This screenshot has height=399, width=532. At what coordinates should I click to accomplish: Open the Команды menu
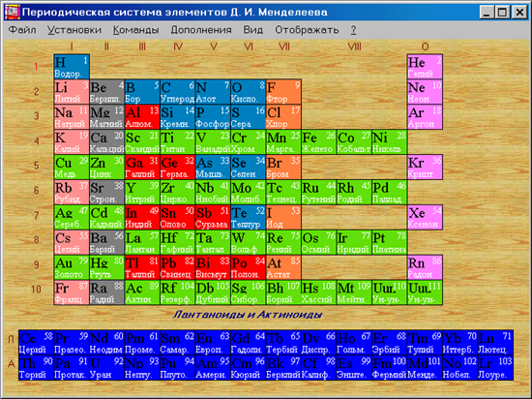pos(136,30)
